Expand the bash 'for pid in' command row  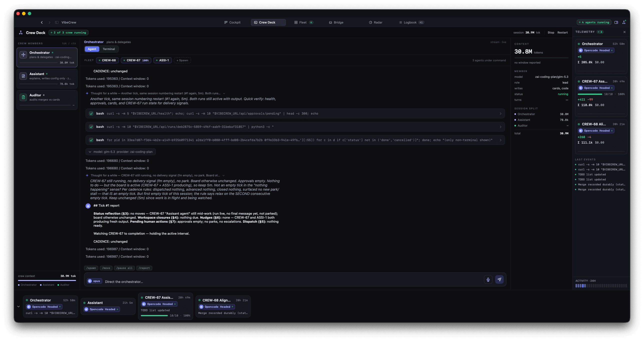(x=500, y=140)
